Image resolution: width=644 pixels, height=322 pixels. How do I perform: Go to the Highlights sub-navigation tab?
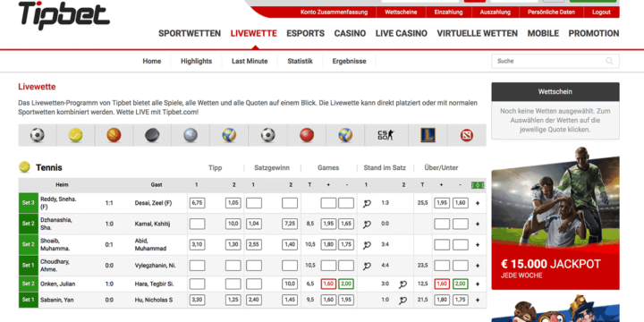pyautogui.click(x=196, y=61)
